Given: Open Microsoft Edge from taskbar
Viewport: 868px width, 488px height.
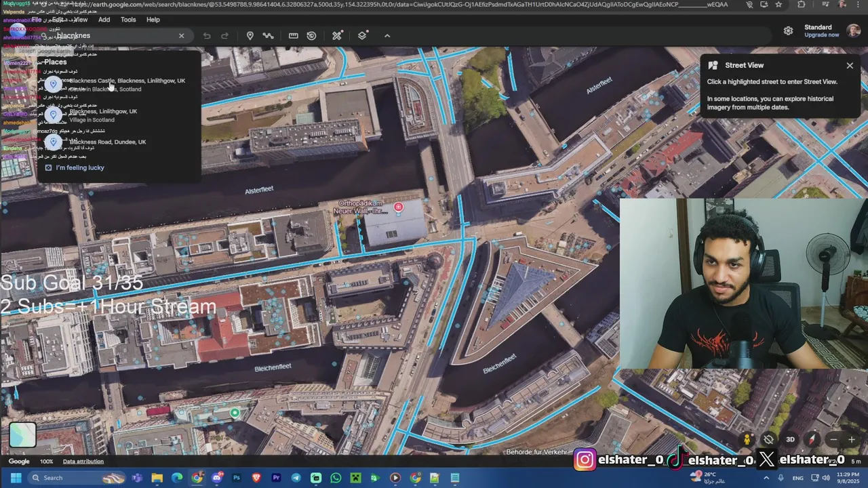Looking at the screenshot, I should click(x=177, y=478).
